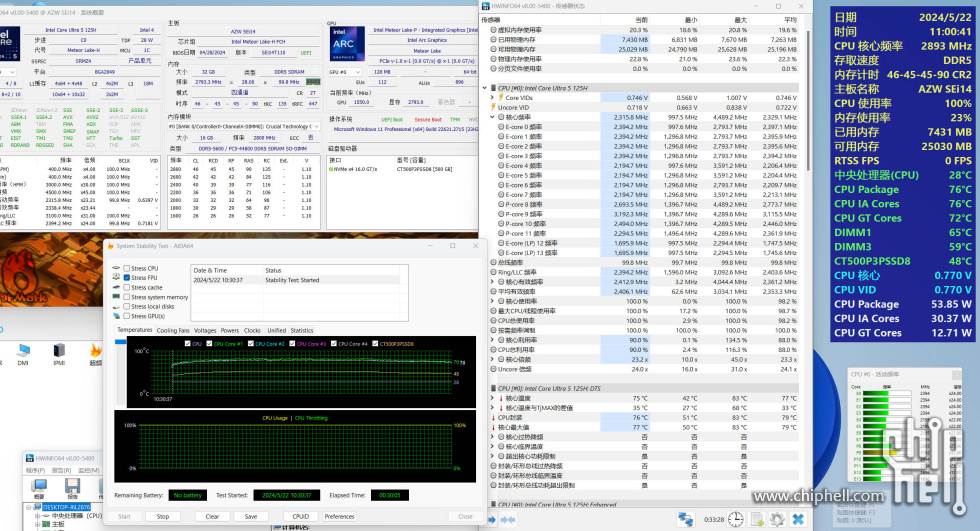Click the red-blue X icon in sensor toolbar
Image resolution: width=980 pixels, height=531 pixels.
(x=798, y=519)
